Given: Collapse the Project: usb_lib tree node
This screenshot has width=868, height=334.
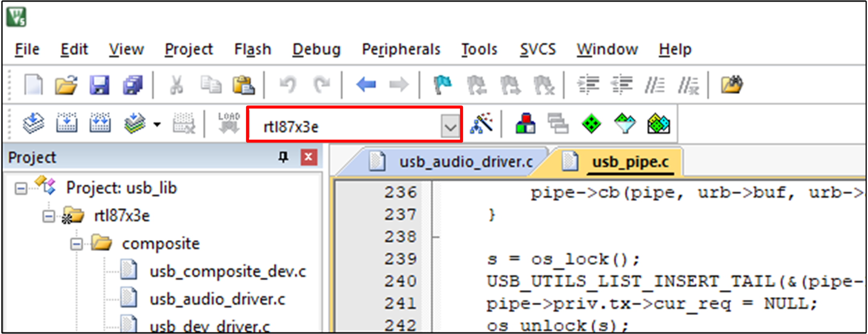Looking at the screenshot, I should pyautogui.click(x=20, y=188).
